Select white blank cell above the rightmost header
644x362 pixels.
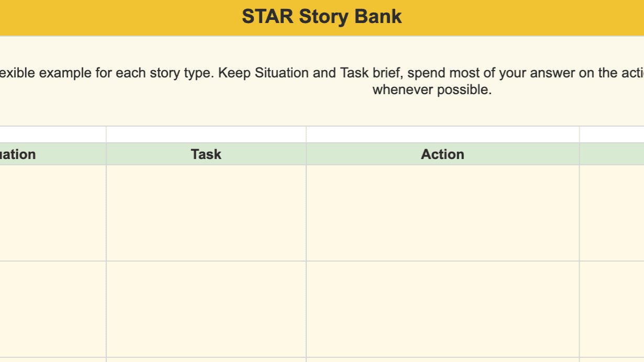coord(612,134)
